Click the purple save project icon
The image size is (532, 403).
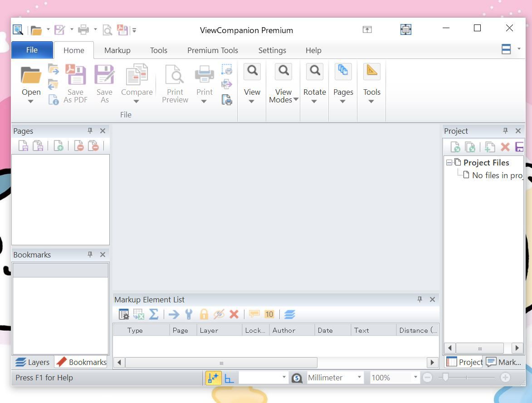point(519,147)
